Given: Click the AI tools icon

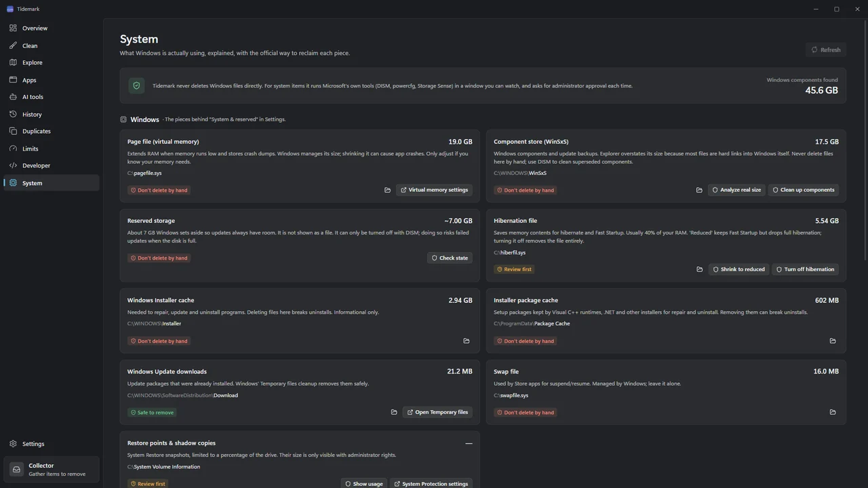Looking at the screenshot, I should tap(13, 97).
